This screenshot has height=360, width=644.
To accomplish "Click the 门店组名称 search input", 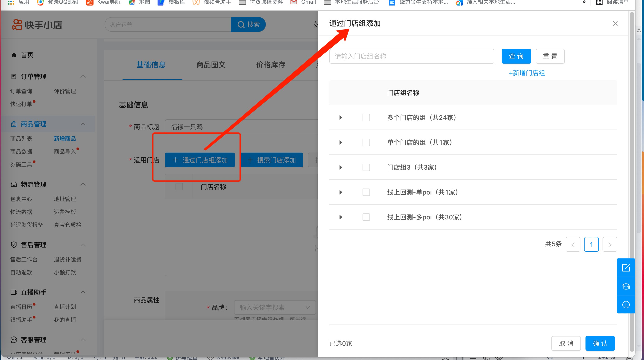I will (412, 56).
